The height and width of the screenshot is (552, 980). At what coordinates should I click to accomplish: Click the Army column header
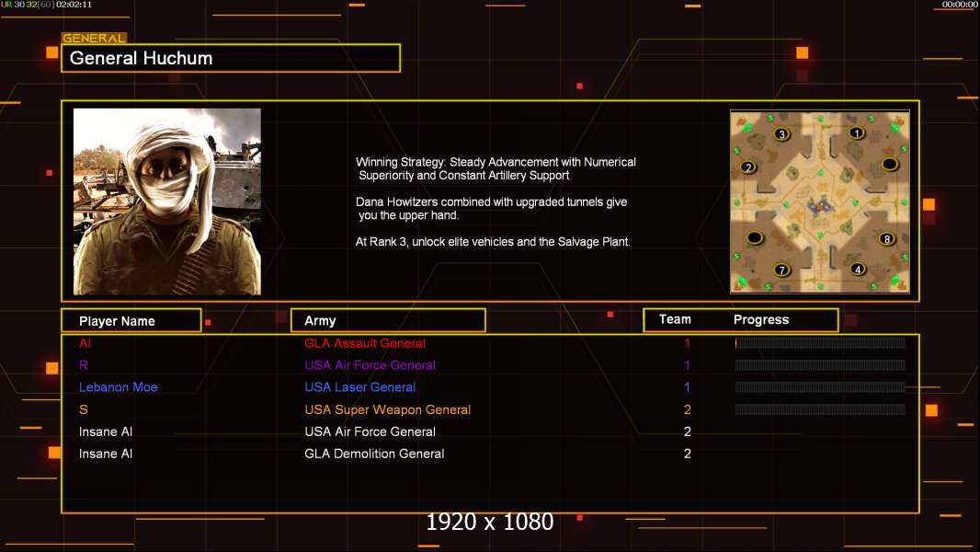(x=388, y=321)
